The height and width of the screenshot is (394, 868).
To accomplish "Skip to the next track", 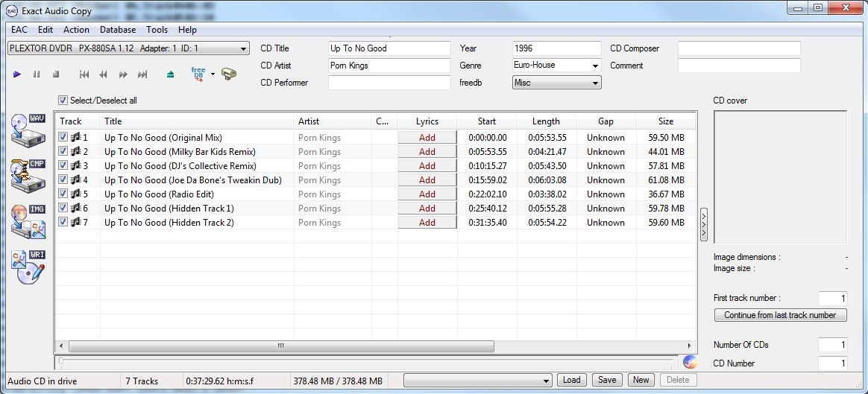I will (142, 74).
